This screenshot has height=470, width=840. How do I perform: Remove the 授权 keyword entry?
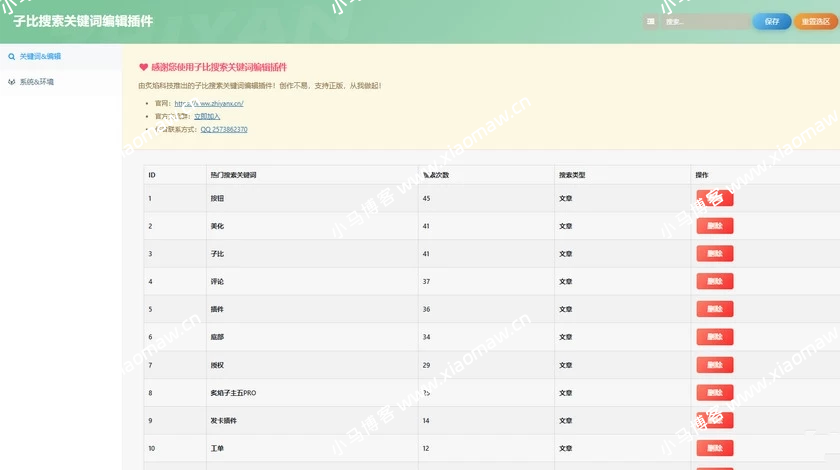pos(714,365)
